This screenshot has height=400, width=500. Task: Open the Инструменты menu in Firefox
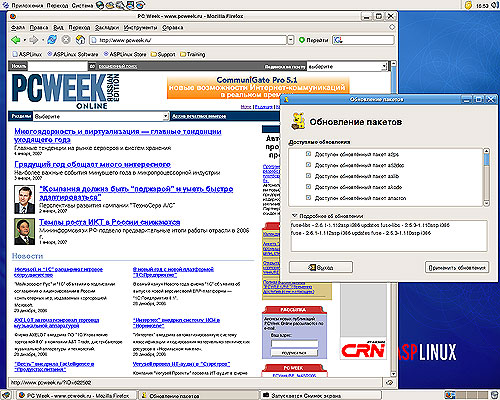140,28
